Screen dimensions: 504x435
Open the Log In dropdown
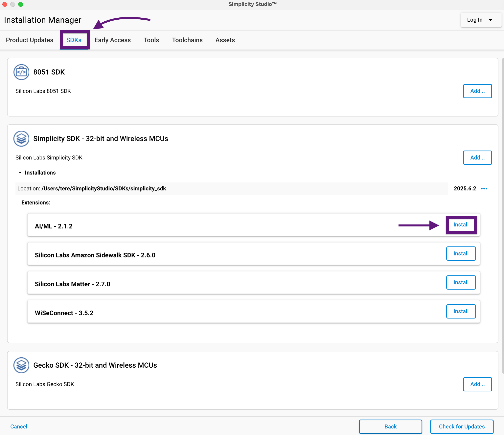(481, 20)
